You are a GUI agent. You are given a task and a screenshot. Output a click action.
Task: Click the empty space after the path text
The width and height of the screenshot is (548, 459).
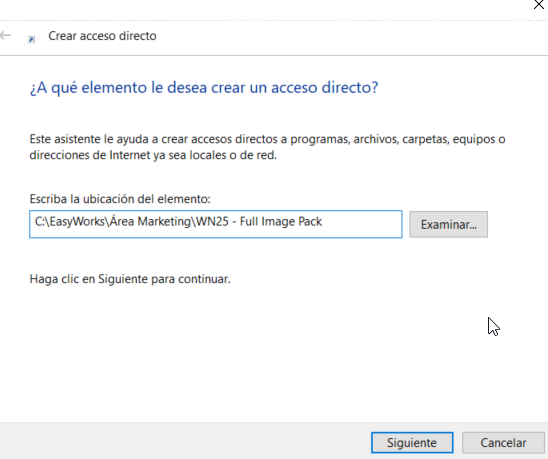pyautogui.click(x=362, y=224)
